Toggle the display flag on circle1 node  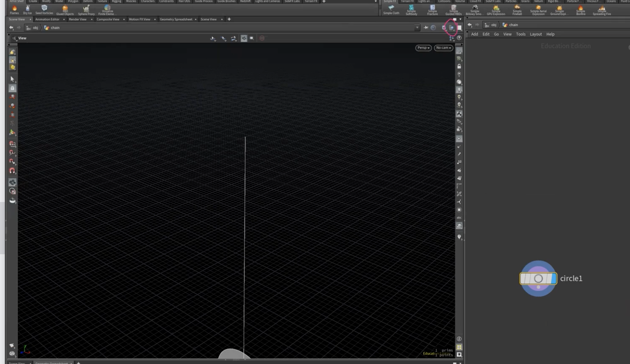[x=553, y=278]
